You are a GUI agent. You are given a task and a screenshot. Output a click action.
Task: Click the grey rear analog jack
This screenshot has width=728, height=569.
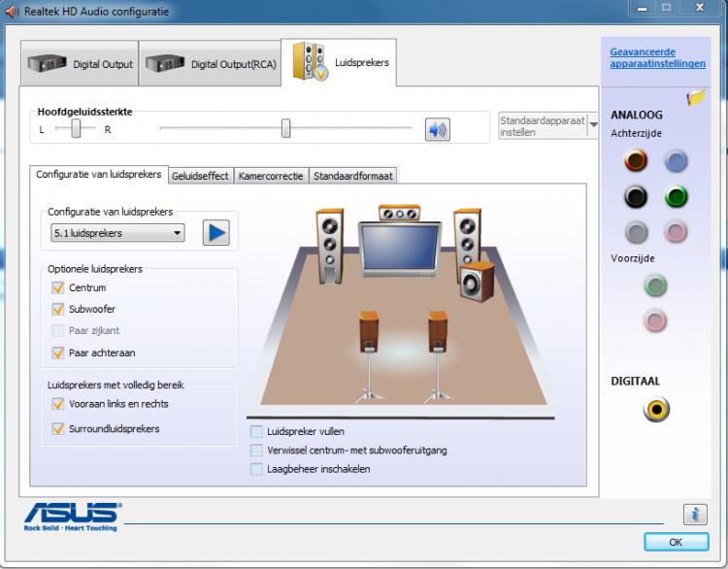636,231
